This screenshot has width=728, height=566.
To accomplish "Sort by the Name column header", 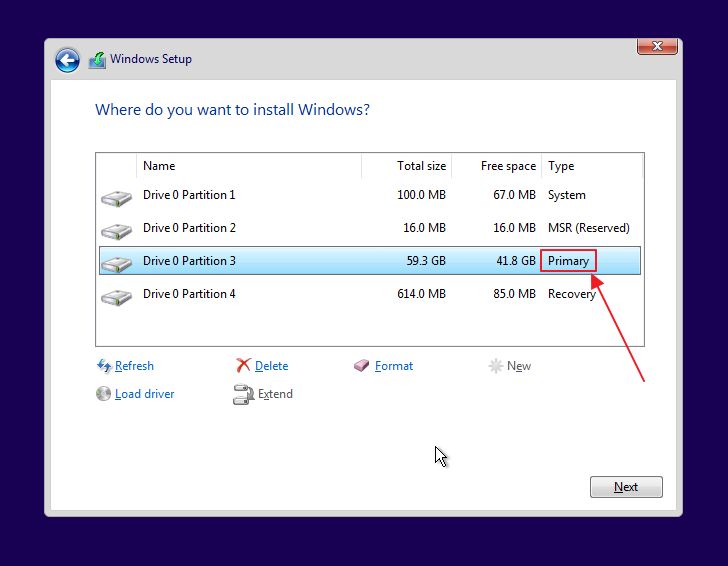I will click(249, 166).
